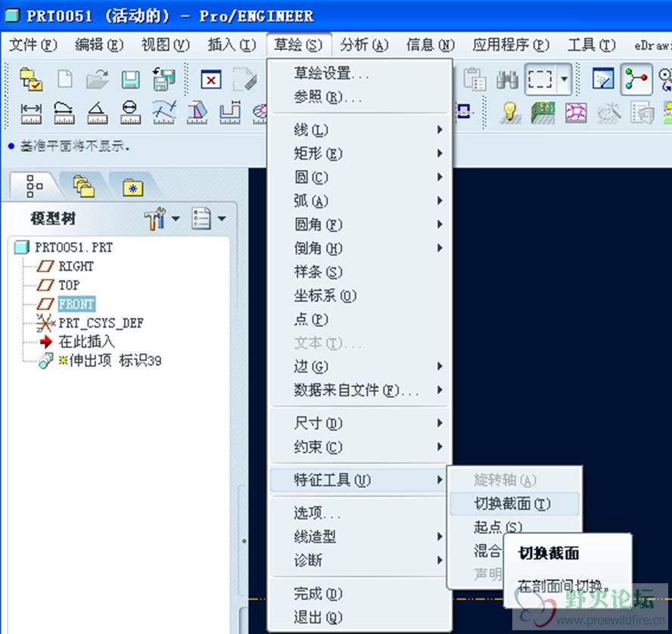Choose 切换截面(T) in submenu
The height and width of the screenshot is (634, 672).
(x=515, y=503)
